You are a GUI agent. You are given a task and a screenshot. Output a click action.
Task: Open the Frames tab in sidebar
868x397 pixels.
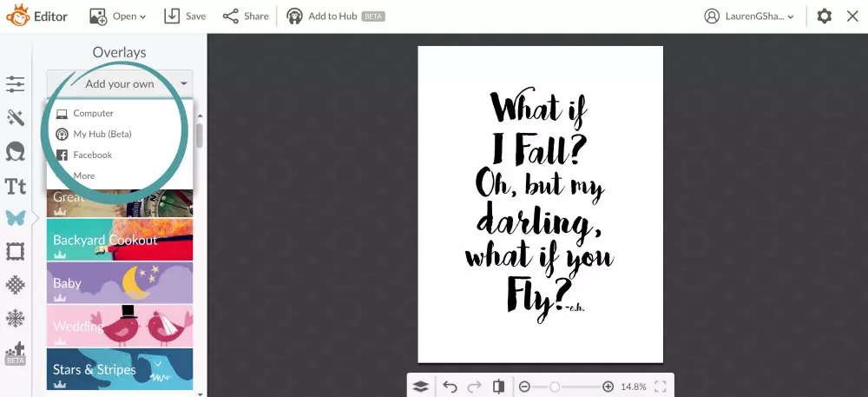[x=15, y=252]
